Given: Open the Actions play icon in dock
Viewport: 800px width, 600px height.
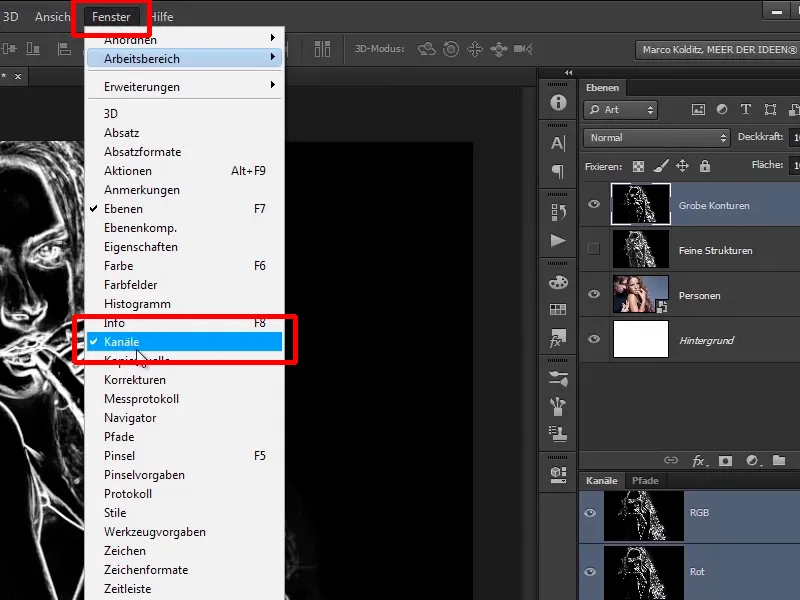Looking at the screenshot, I should coord(558,241).
